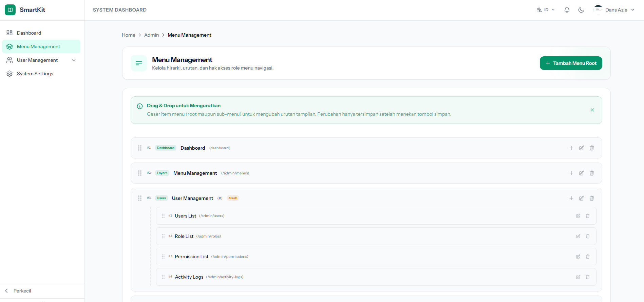
Task: Grab drag handle of Menu Management row
Action: [x=140, y=173]
